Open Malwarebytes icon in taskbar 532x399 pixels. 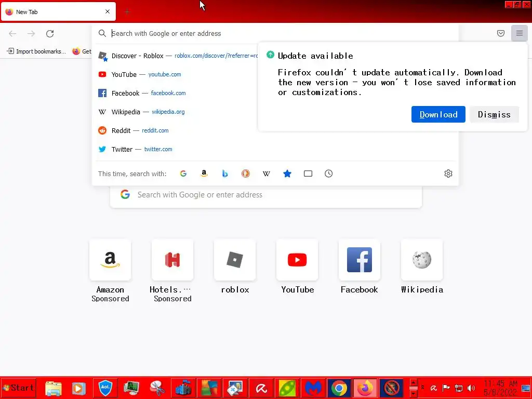tap(313, 388)
